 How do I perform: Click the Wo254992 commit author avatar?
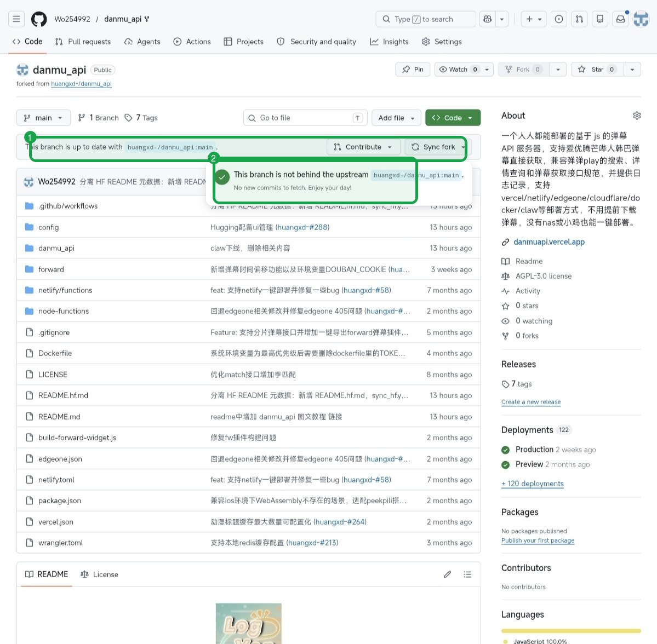[x=28, y=182]
